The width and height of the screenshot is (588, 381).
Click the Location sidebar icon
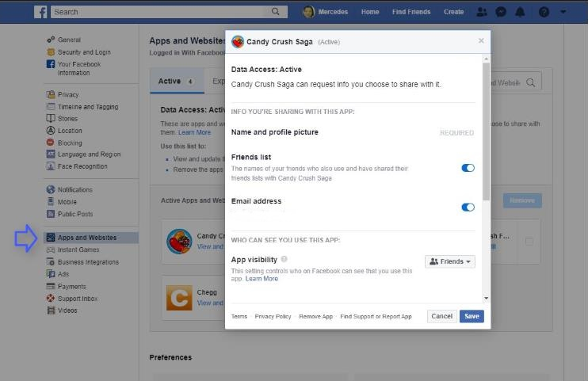pos(51,131)
